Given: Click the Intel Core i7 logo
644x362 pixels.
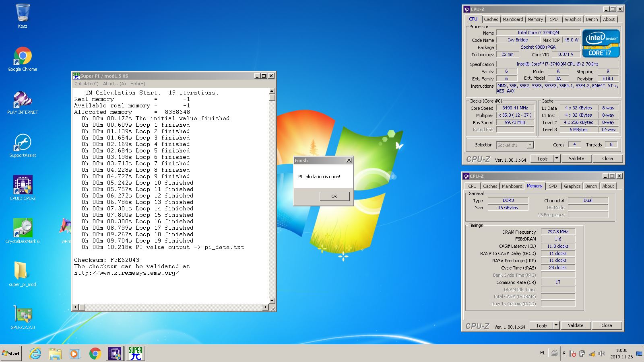Looking at the screenshot, I should 601,43.
